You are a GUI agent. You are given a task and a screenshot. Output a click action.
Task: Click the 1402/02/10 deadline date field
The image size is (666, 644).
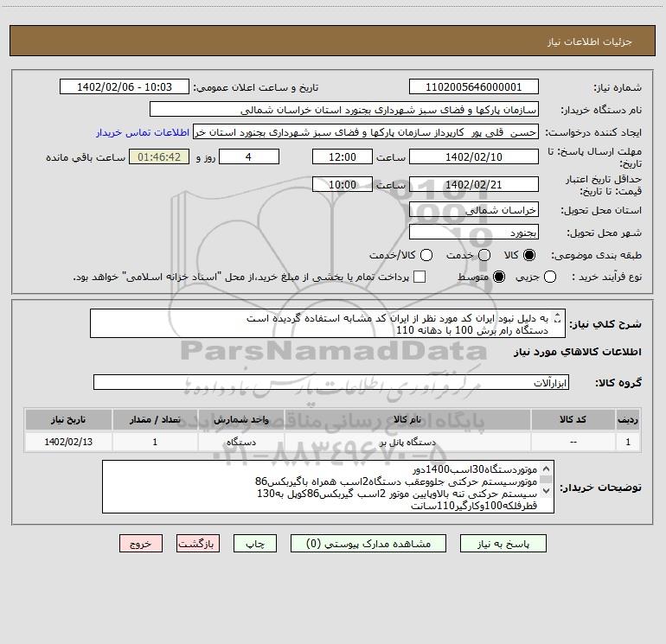click(474, 156)
